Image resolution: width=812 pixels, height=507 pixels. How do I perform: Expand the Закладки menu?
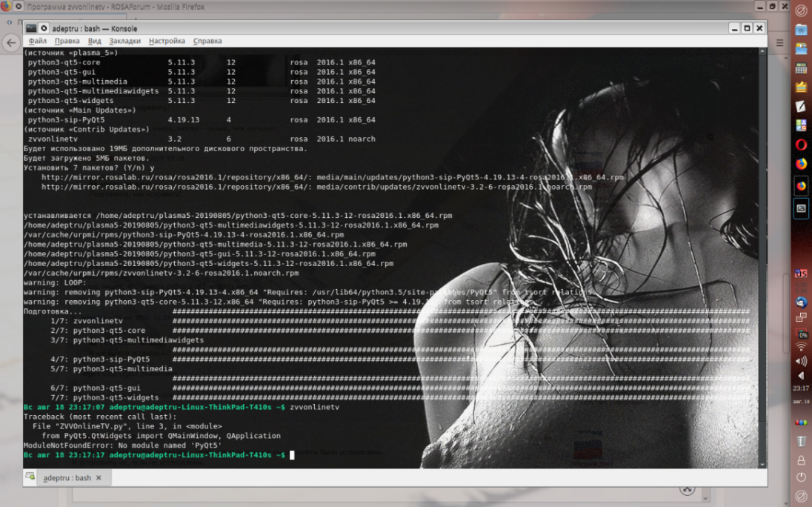[x=124, y=41]
